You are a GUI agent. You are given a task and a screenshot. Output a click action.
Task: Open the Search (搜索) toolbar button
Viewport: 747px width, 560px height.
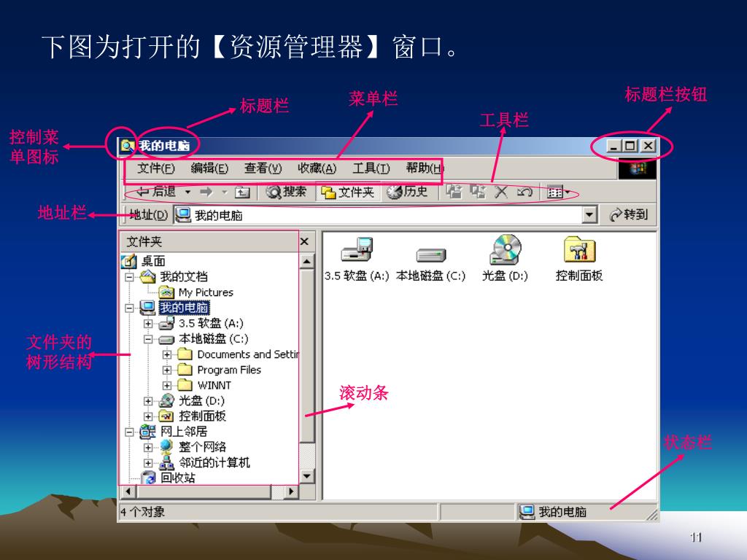[286, 192]
